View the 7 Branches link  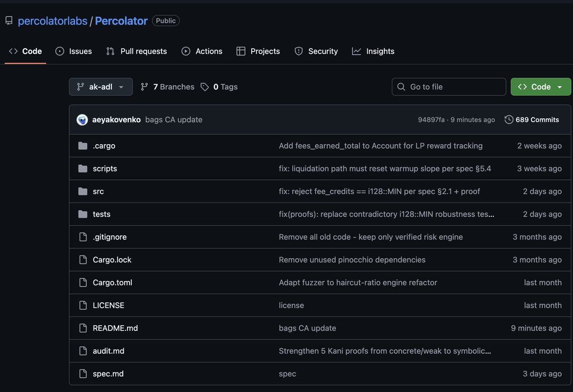(x=167, y=87)
